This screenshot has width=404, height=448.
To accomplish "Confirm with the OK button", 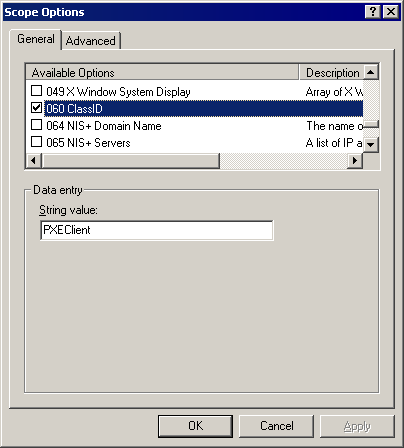I will (195, 426).
